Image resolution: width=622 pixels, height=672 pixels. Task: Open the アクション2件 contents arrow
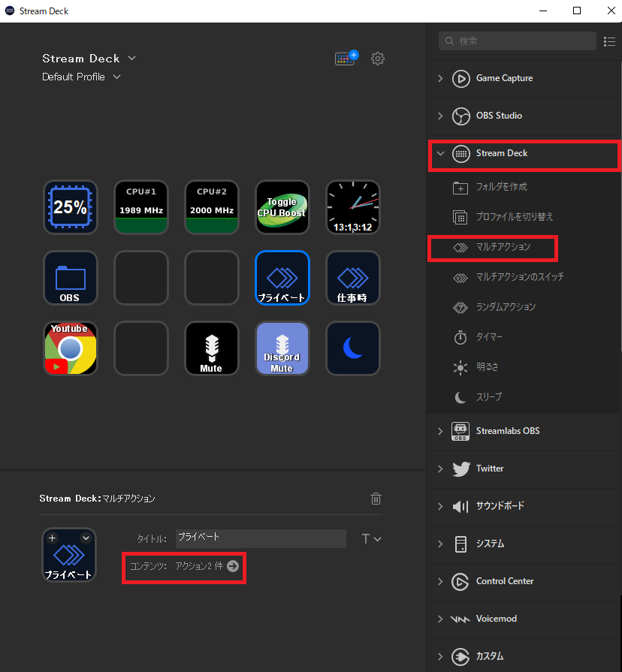[233, 566]
